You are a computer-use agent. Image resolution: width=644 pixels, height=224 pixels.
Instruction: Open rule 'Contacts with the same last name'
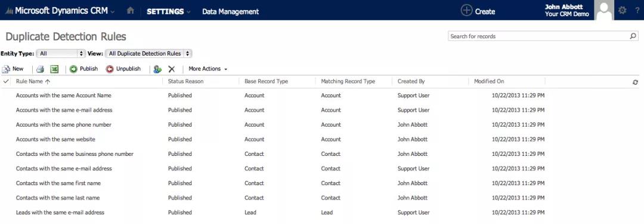pyautogui.click(x=58, y=198)
